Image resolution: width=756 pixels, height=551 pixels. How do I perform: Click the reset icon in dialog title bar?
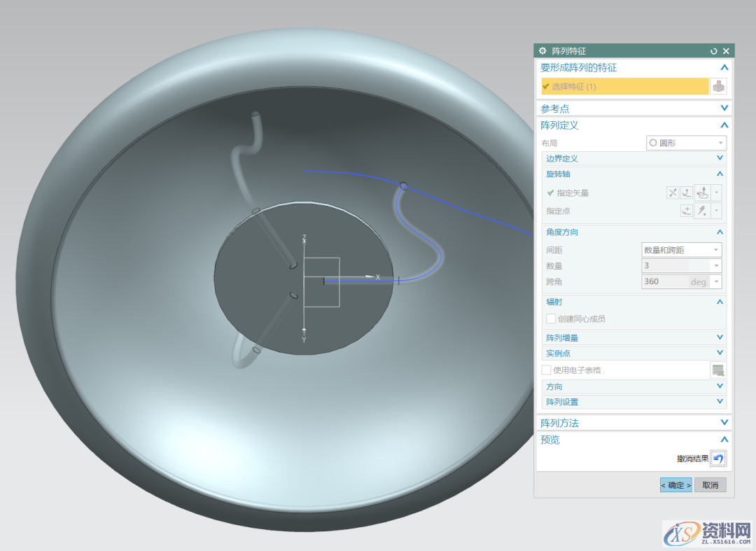pyautogui.click(x=713, y=51)
